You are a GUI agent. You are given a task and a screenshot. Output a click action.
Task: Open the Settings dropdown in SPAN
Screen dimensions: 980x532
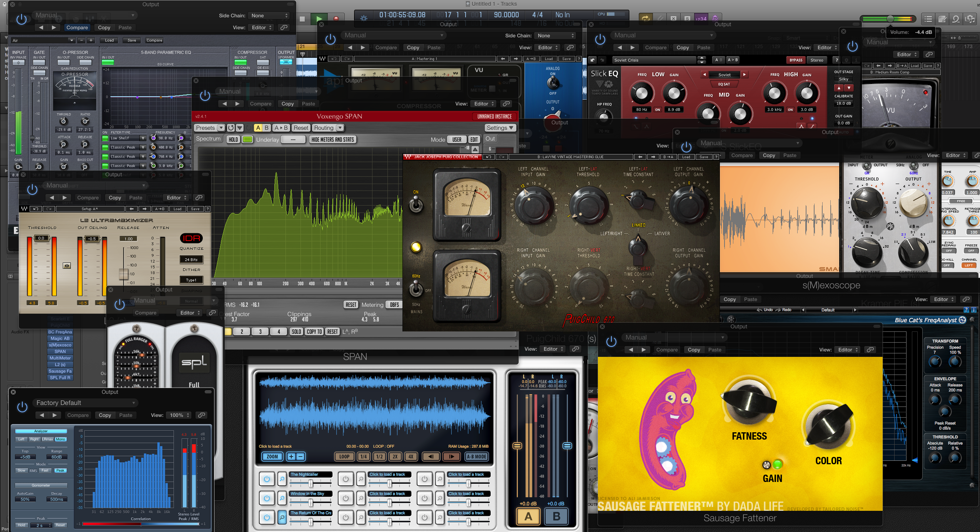[x=500, y=128]
